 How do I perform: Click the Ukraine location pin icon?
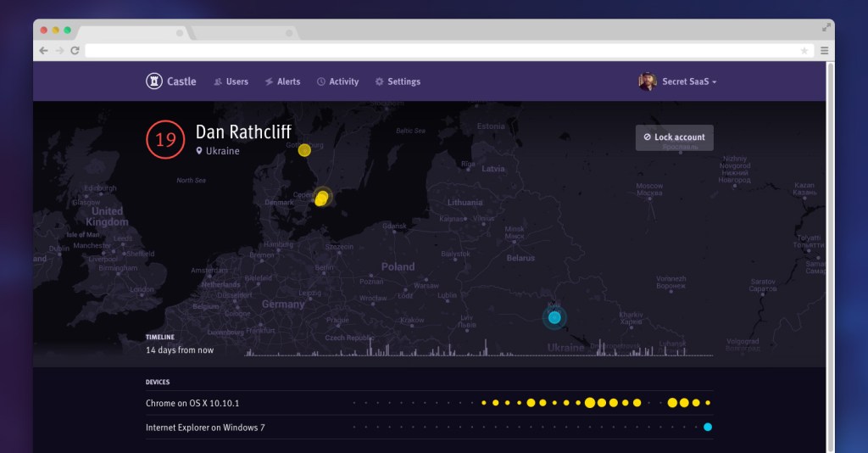click(x=199, y=151)
